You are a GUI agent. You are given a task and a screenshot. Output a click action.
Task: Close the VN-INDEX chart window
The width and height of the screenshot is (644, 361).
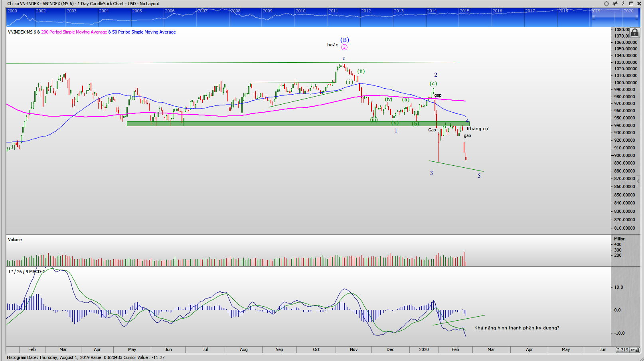coord(639,4)
